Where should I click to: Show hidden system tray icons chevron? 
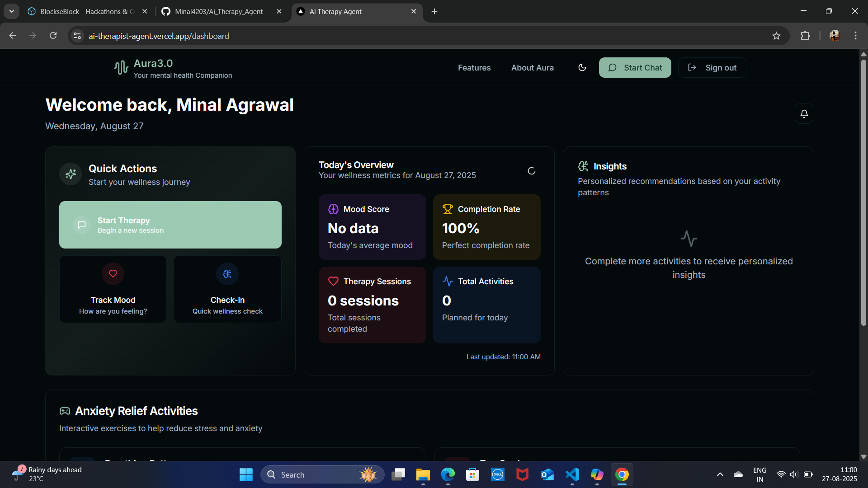pyautogui.click(x=720, y=474)
